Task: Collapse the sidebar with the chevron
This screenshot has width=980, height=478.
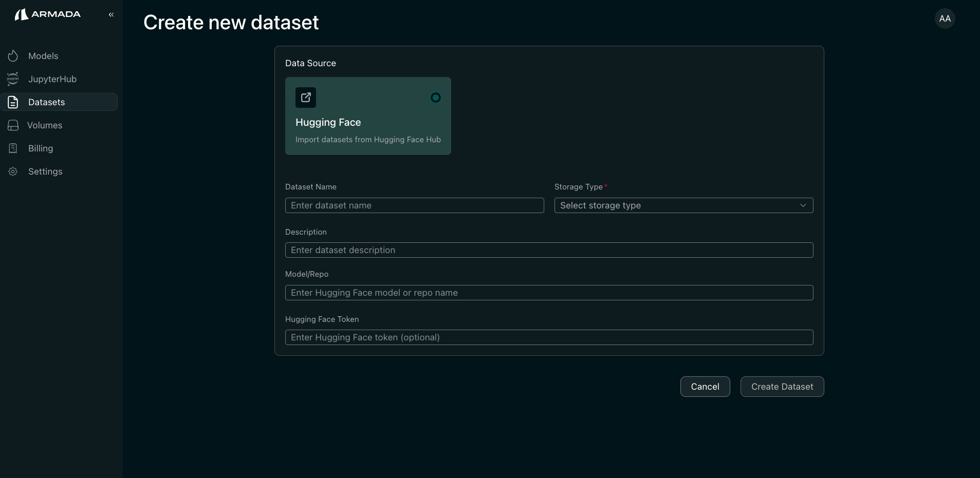Action: click(111, 14)
